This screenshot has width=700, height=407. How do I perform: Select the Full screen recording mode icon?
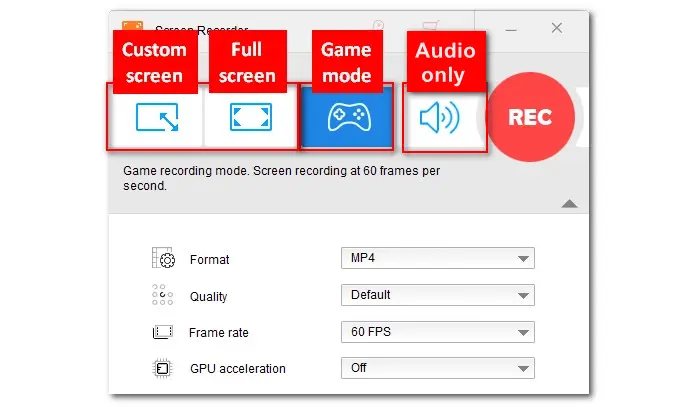[251, 117]
